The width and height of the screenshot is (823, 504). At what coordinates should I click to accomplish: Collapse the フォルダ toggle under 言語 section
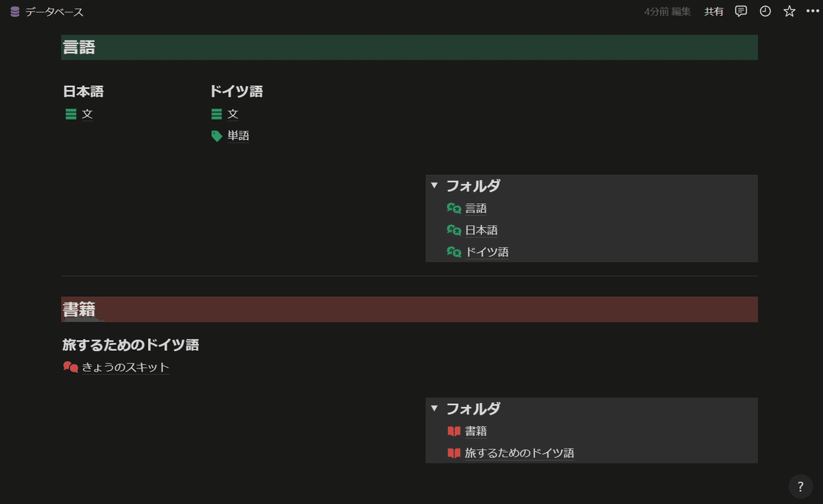434,185
